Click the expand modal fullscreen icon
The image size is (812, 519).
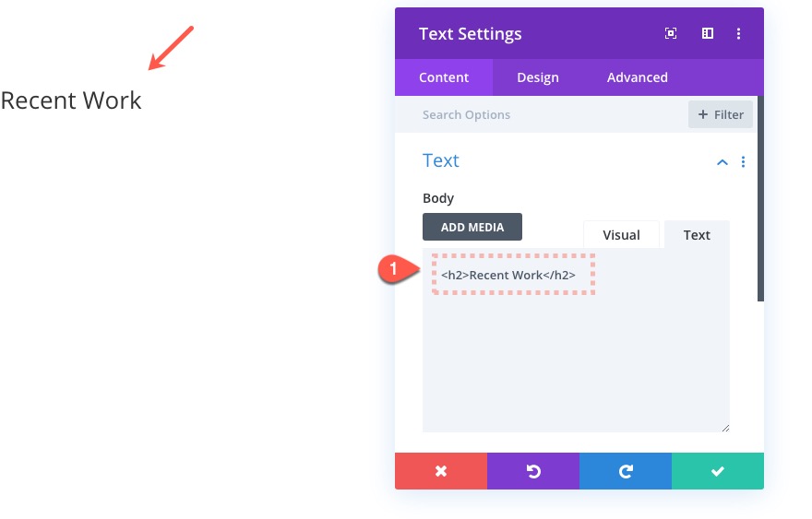pyautogui.click(x=671, y=33)
